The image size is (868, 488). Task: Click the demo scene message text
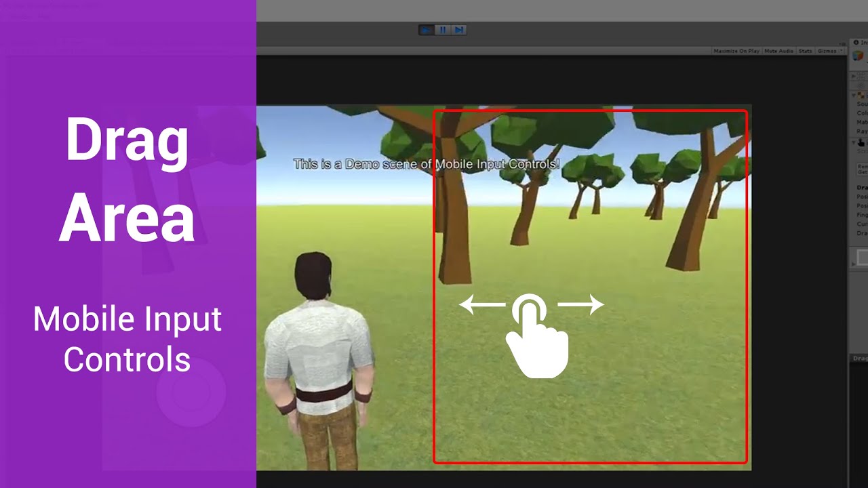coord(427,164)
